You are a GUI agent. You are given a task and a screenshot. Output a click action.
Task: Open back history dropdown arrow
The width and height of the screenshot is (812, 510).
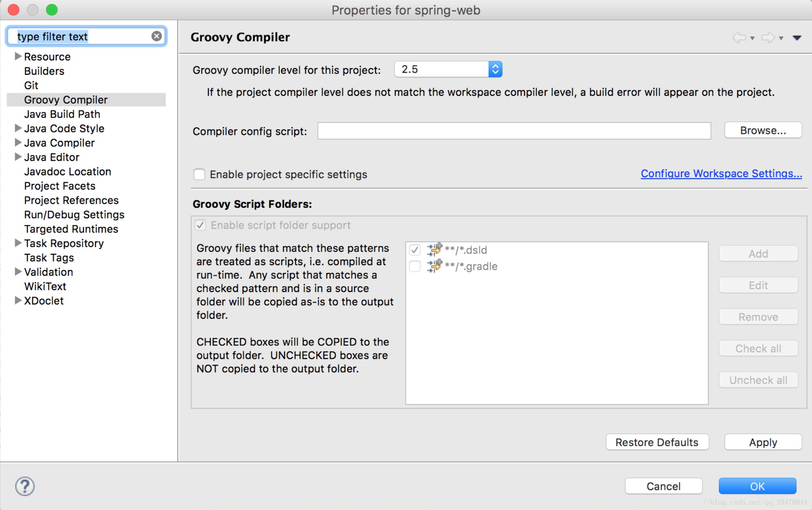(x=752, y=38)
